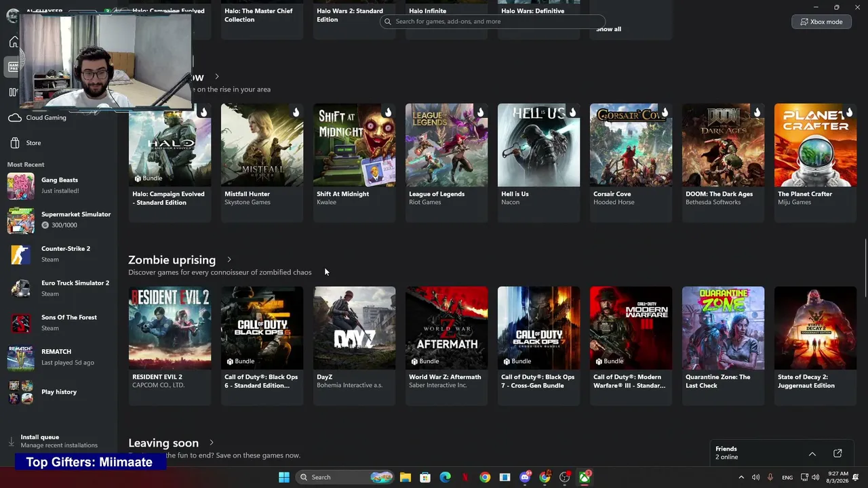Open the Leaving soon heading
The height and width of the screenshot is (488, 868).
point(163,443)
